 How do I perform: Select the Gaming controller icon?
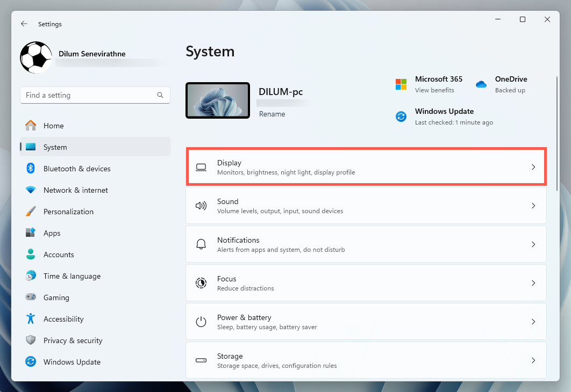31,297
